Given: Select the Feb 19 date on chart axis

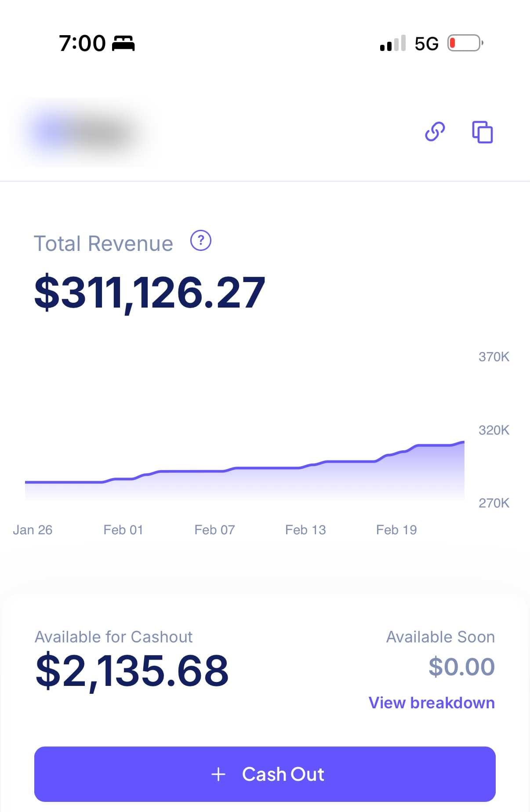Looking at the screenshot, I should pyautogui.click(x=396, y=530).
